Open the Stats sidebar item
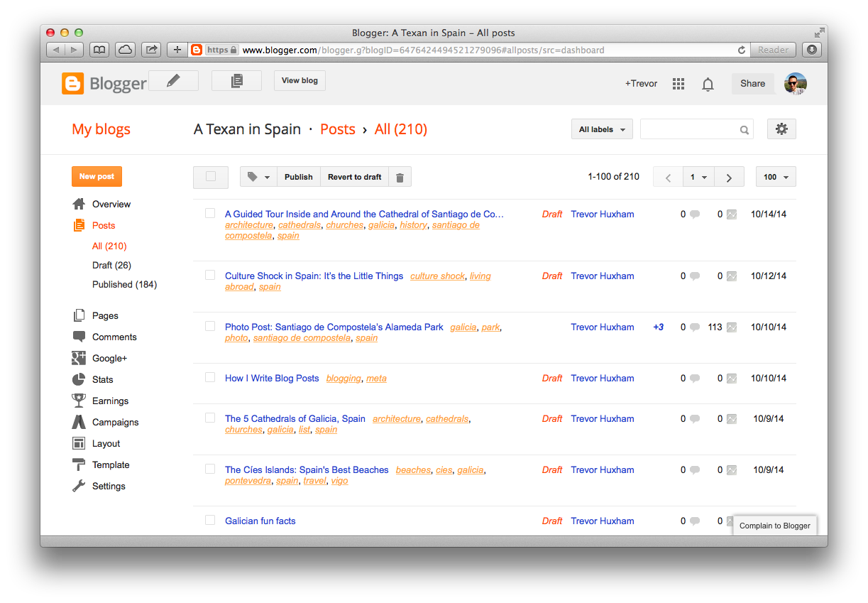The height and width of the screenshot is (603, 868). pos(102,379)
